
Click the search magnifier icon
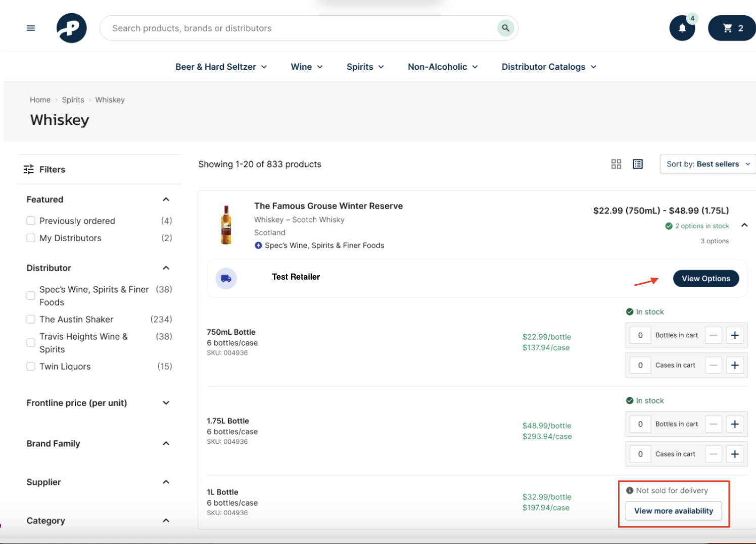click(505, 28)
